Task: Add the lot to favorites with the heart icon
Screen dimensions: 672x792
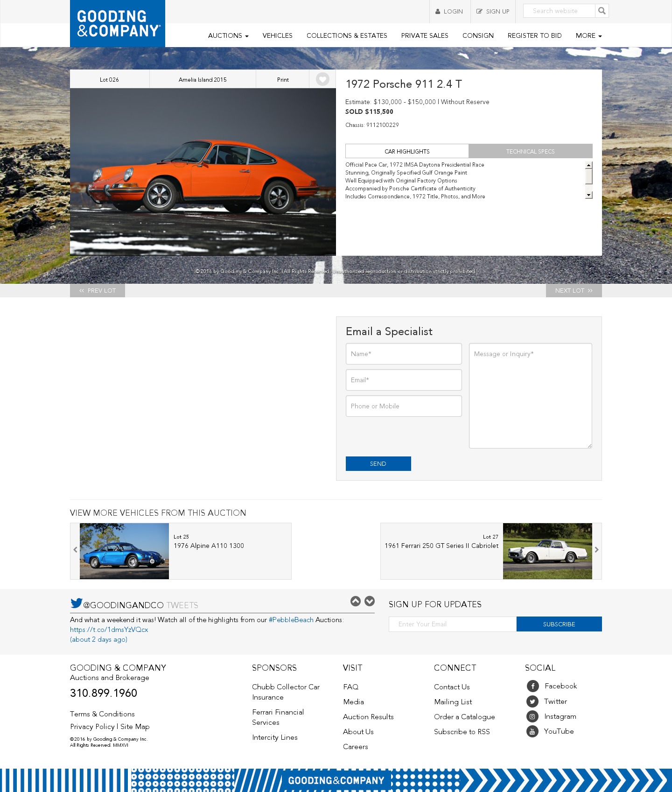Action: 322,79
